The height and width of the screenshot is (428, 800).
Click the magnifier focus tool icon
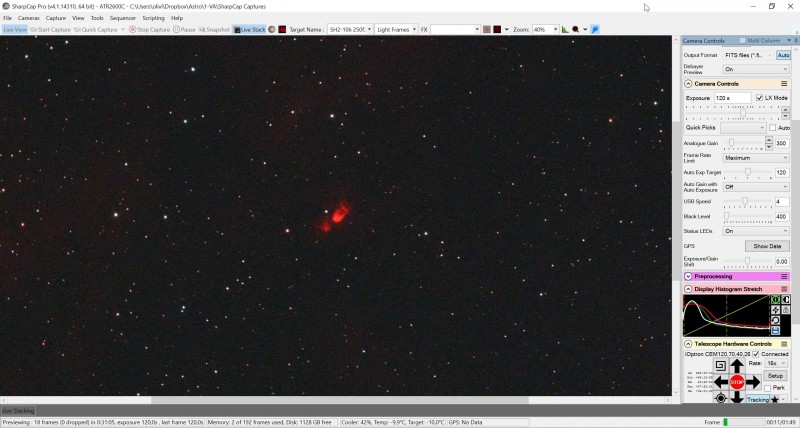576,30
